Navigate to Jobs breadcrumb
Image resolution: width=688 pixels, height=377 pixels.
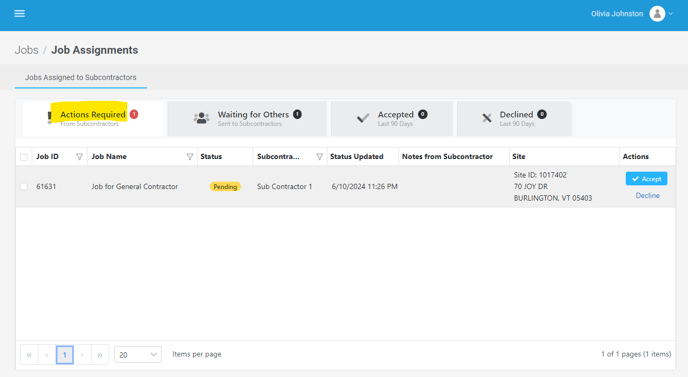click(x=26, y=50)
